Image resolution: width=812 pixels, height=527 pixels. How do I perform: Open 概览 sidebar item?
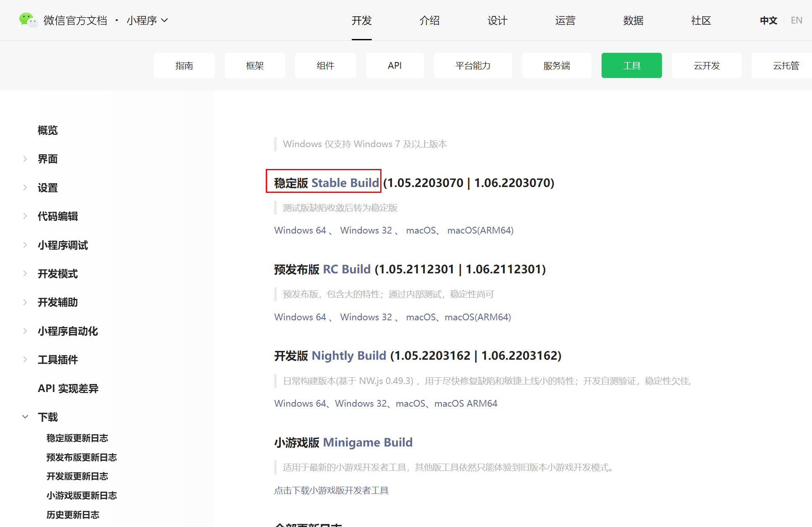click(47, 130)
